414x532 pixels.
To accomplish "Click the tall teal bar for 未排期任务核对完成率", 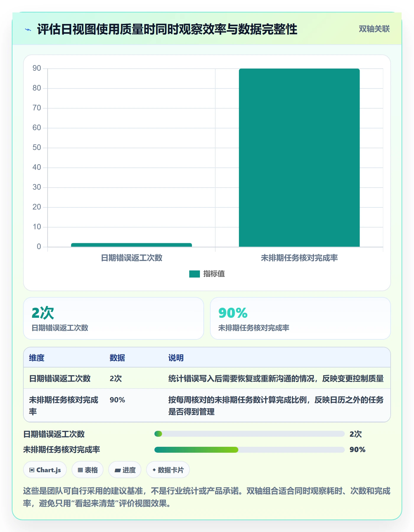I will (299, 157).
